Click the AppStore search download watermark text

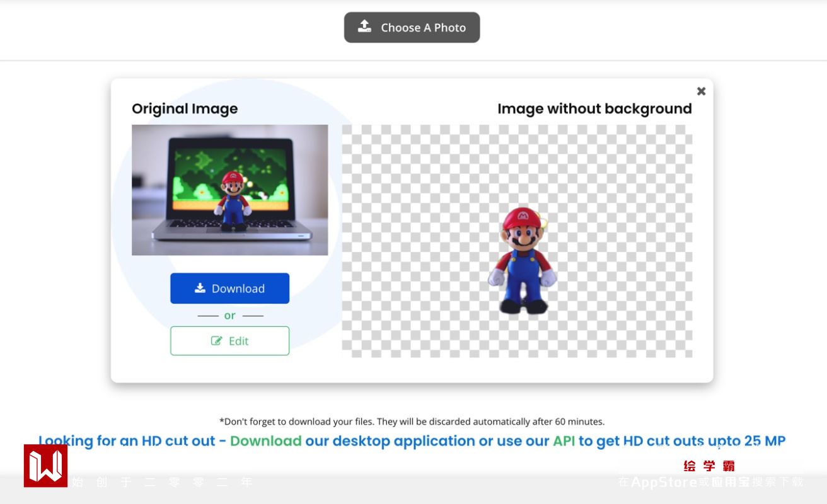[711, 482]
